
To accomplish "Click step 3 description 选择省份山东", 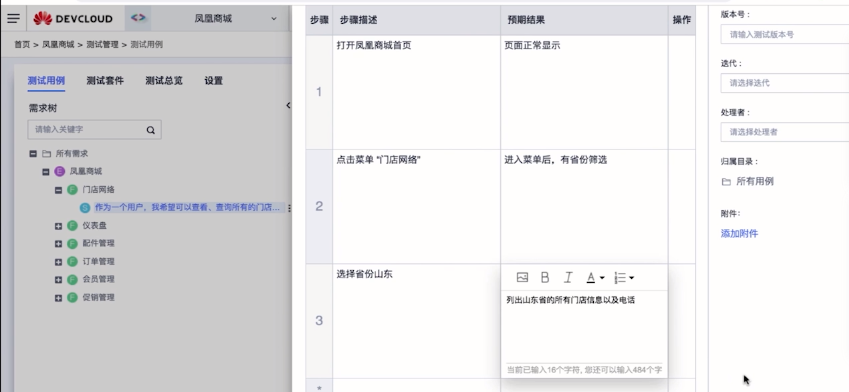I will (x=364, y=274).
